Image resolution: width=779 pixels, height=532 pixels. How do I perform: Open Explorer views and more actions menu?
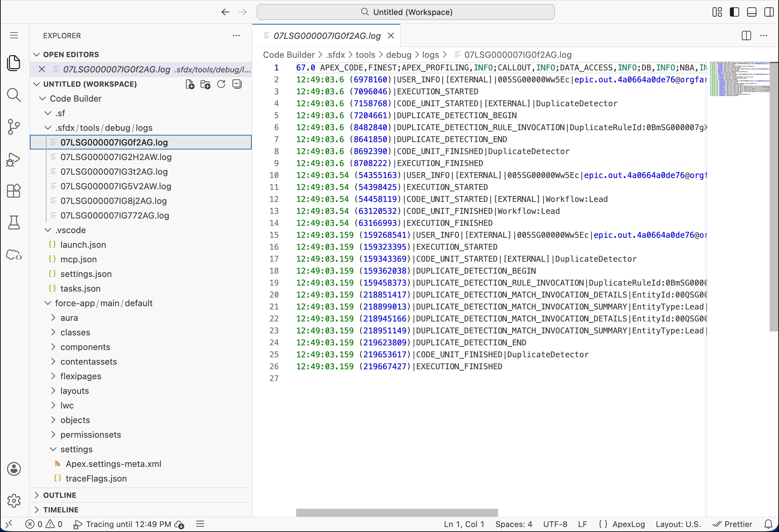[236, 36]
